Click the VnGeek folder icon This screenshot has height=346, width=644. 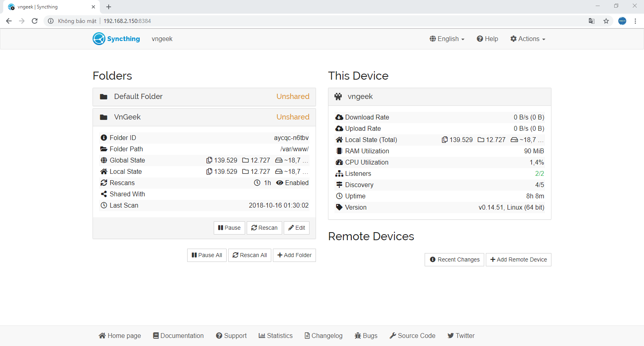point(103,117)
